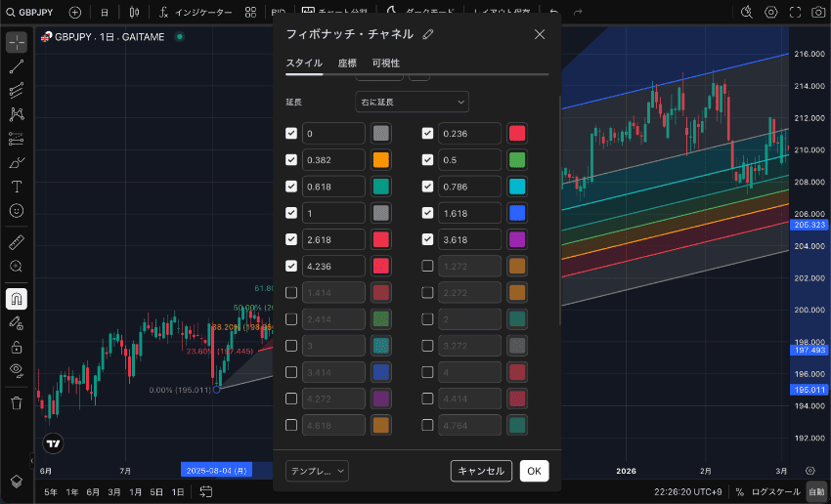Viewport: 831px width, 504px height.
Task: Switch to the スタイル tab
Action: (304, 63)
